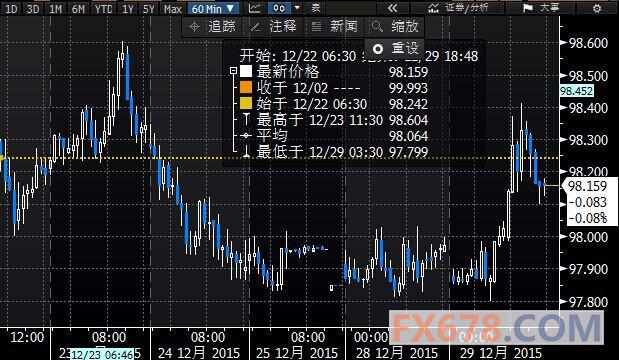Click the orange 收于 12/02 swatch

click(246, 87)
